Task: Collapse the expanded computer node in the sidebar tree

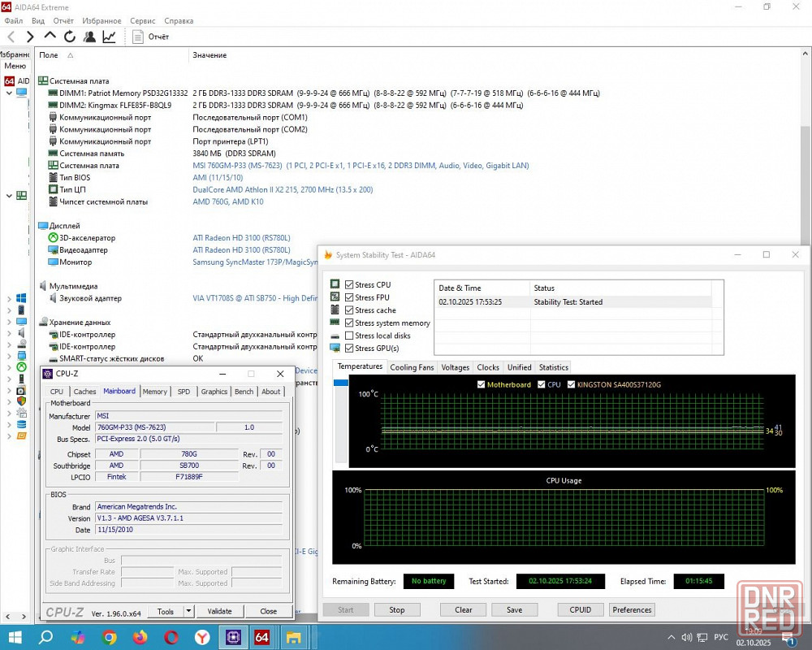Action: tap(9, 93)
